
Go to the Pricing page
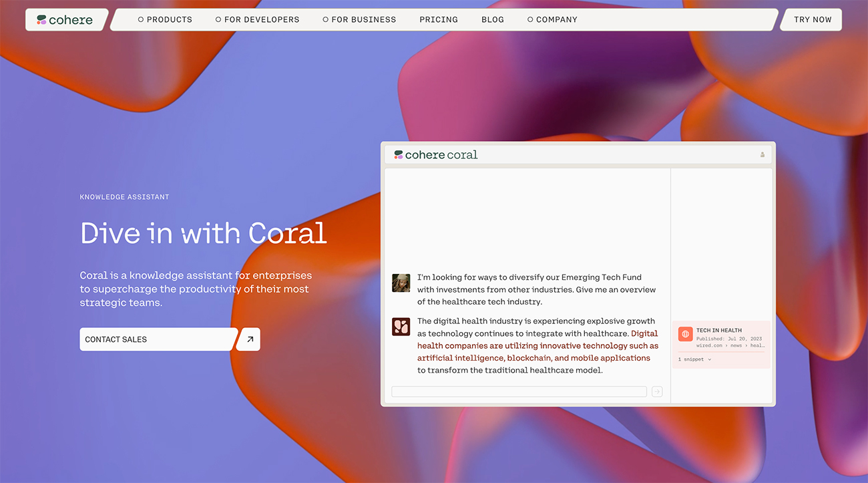439,20
